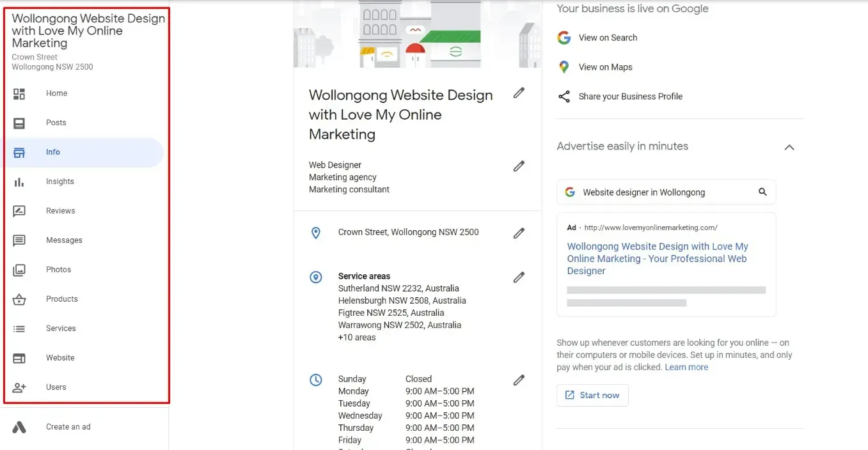This screenshot has width=868, height=450.
Task: Click the Website designer in Wollongong search box
Action: [667, 192]
